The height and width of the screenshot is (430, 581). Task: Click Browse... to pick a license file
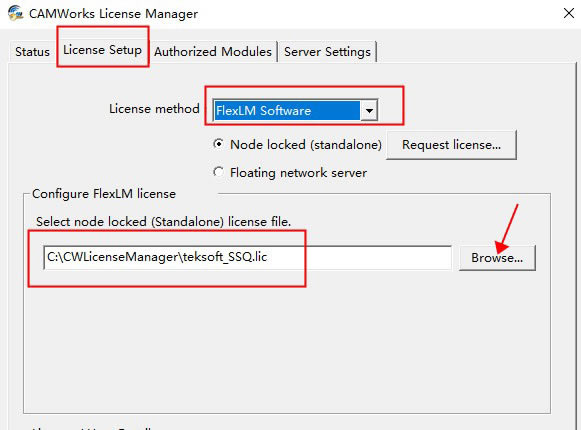pos(497,258)
